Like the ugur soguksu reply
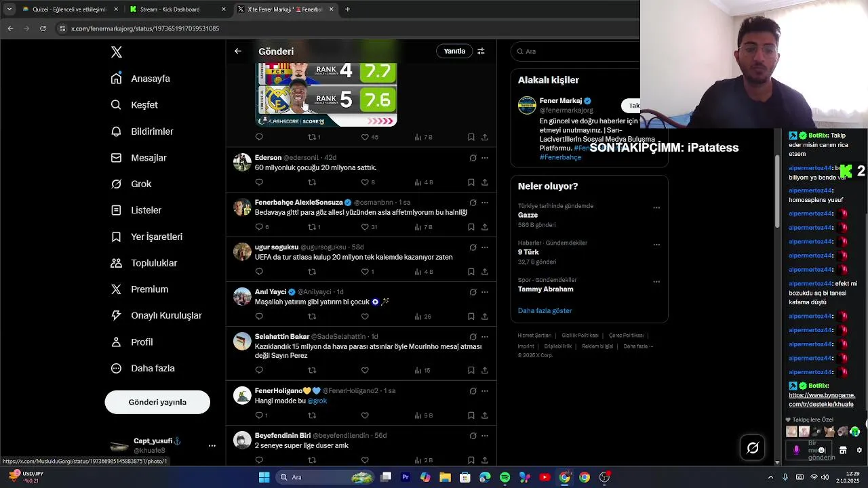Viewport: 868px width, 488px height. [365, 272]
